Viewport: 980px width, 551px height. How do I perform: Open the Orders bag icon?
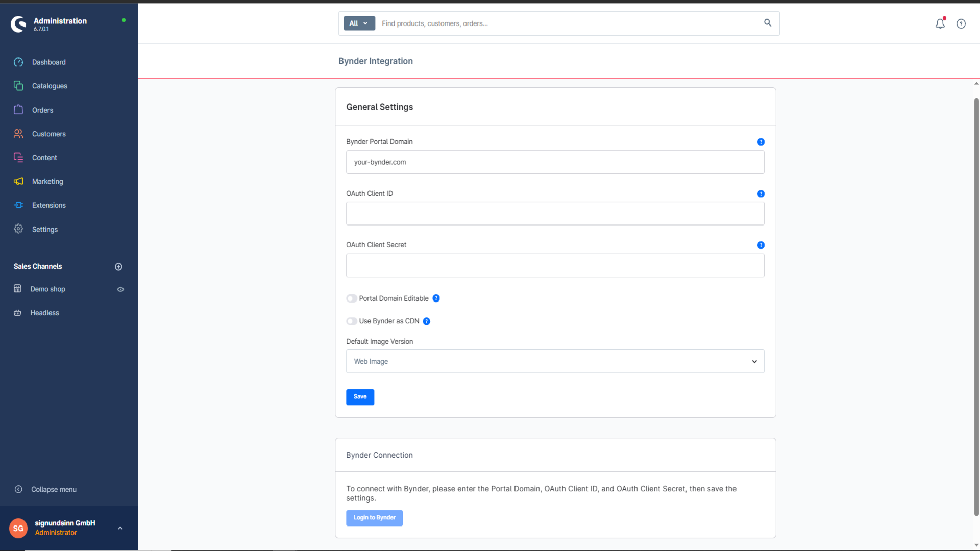18,110
